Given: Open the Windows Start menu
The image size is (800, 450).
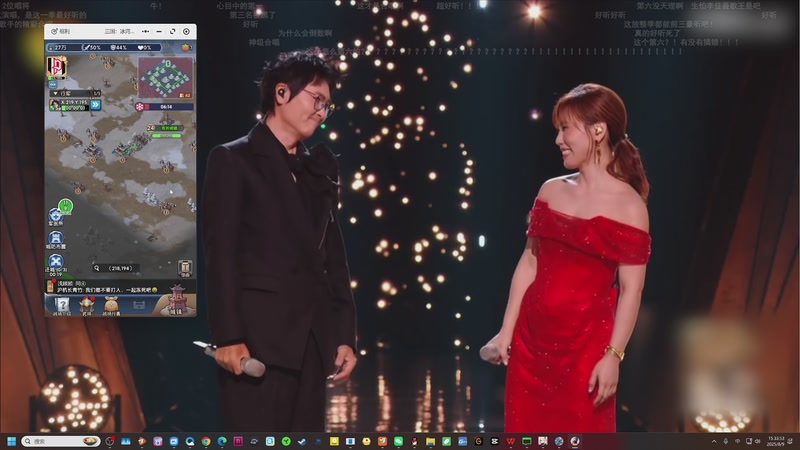Looking at the screenshot, I should click(x=11, y=441).
